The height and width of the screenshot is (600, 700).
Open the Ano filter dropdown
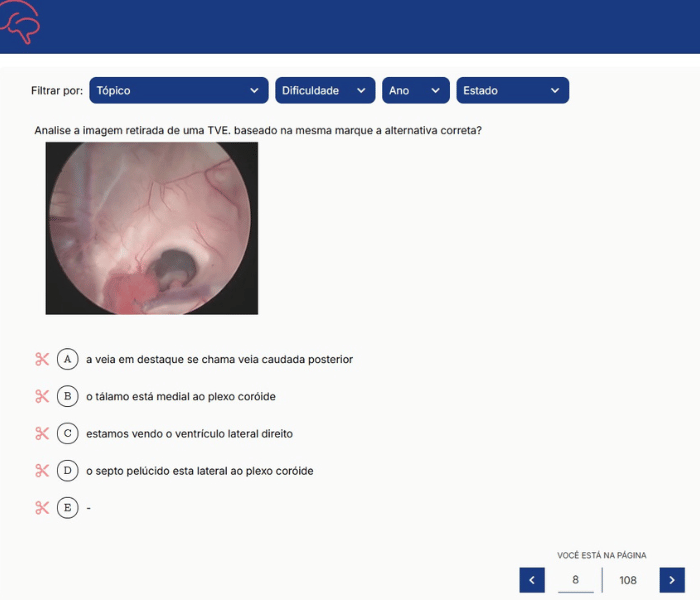pyautogui.click(x=416, y=90)
